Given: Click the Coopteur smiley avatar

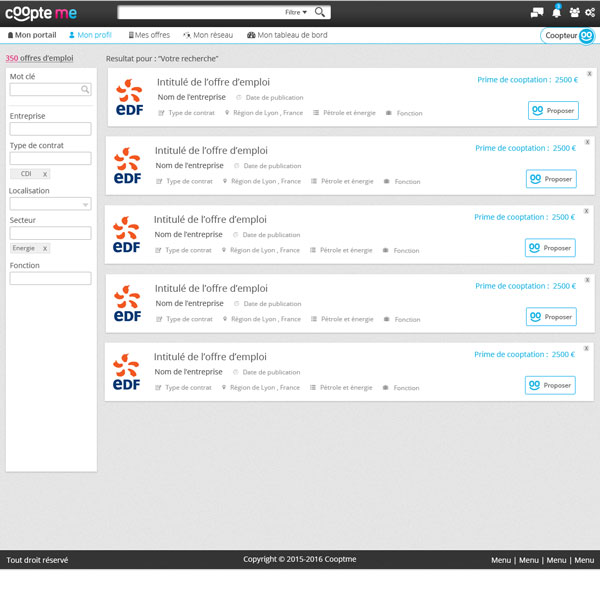Looking at the screenshot, I should point(586,36).
